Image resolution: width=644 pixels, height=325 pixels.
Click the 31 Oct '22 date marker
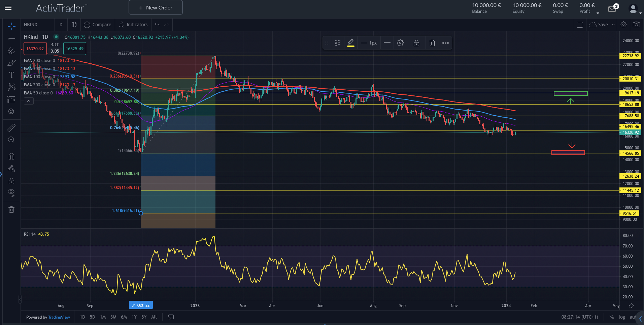point(141,305)
